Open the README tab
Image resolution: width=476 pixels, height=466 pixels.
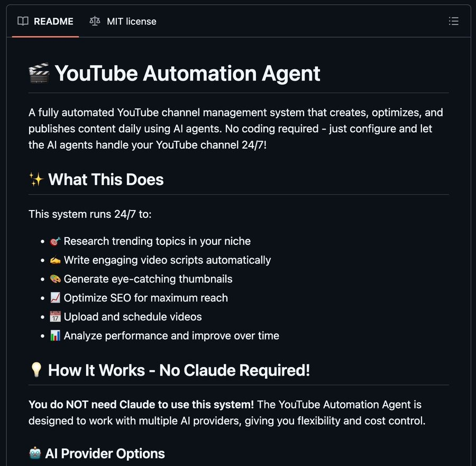coord(45,22)
